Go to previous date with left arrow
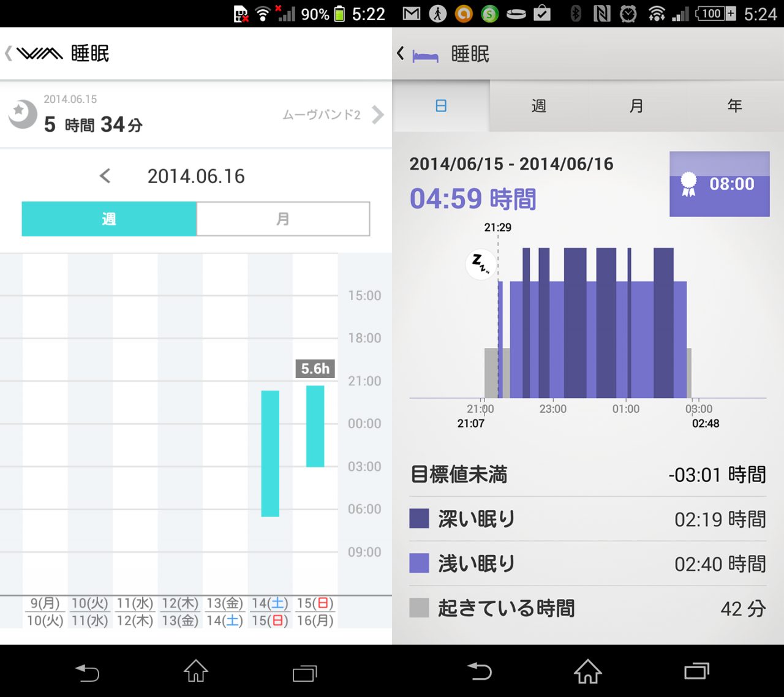This screenshot has width=784, height=697. click(105, 176)
